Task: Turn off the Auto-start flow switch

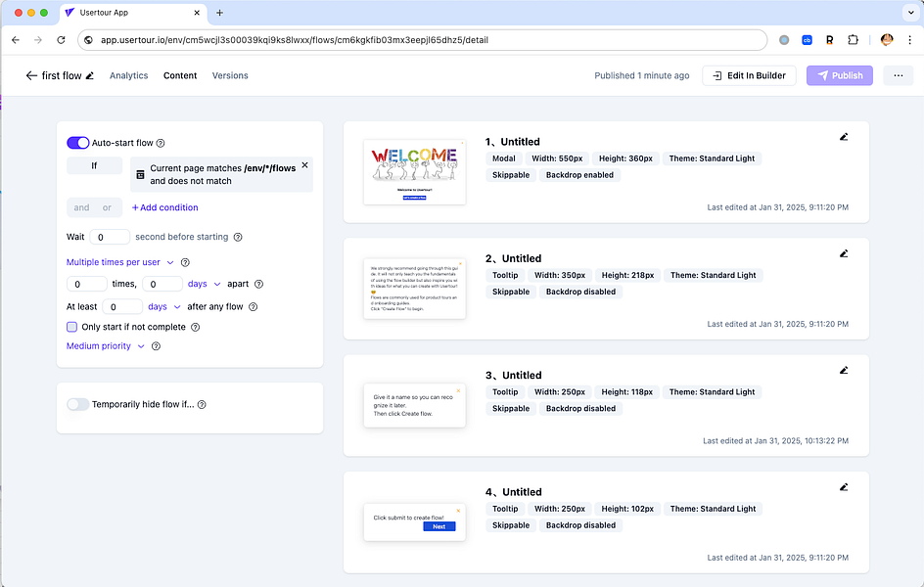Action: click(x=77, y=143)
